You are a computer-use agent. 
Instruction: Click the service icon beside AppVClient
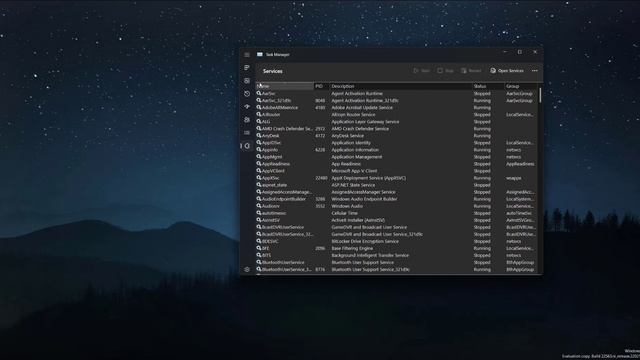[x=259, y=171]
